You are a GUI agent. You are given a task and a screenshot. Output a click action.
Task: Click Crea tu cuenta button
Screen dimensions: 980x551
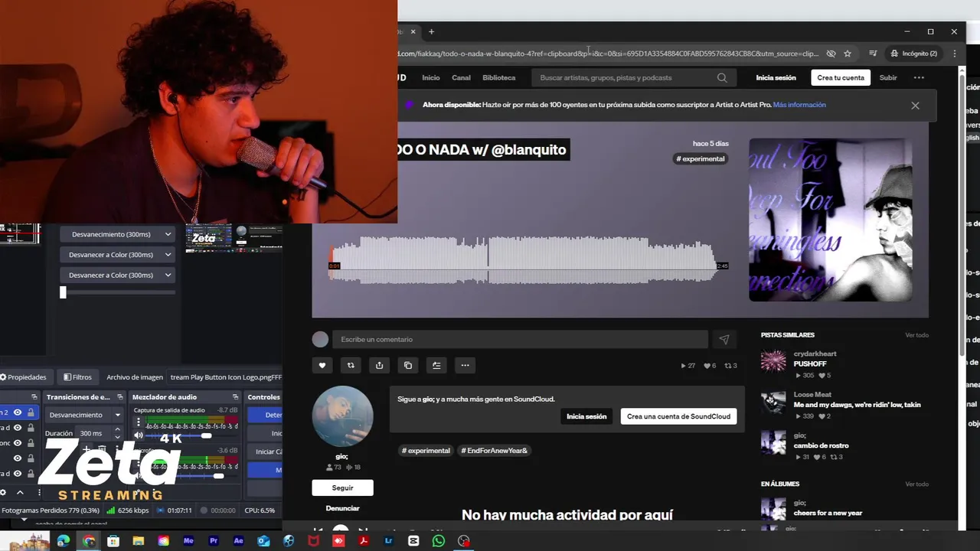point(841,77)
